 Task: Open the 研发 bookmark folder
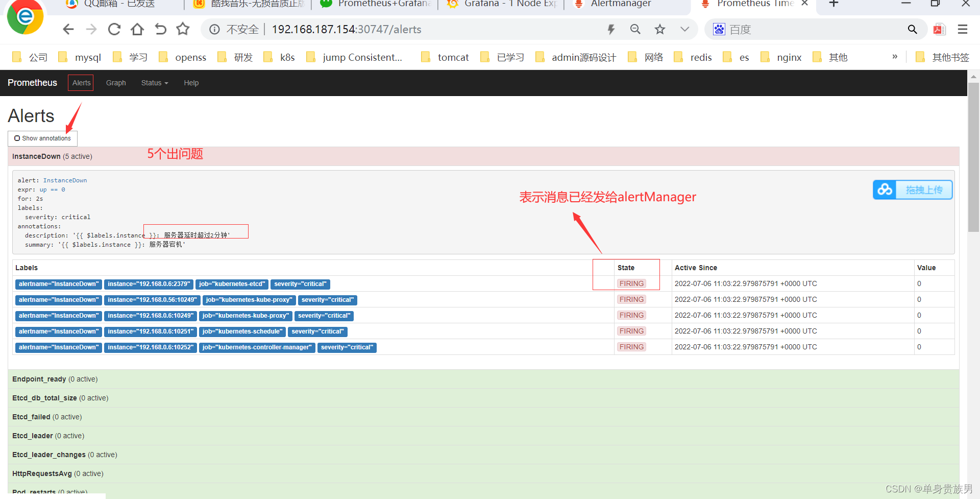pyautogui.click(x=235, y=57)
